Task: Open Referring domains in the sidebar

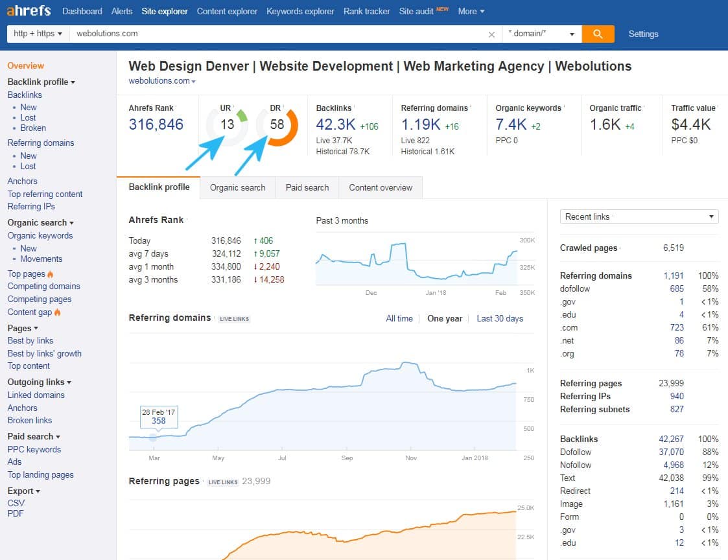Action: pyautogui.click(x=41, y=143)
